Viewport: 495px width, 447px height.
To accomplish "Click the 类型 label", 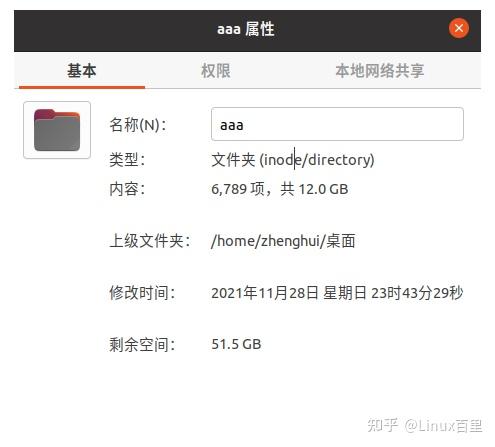I will point(127,160).
